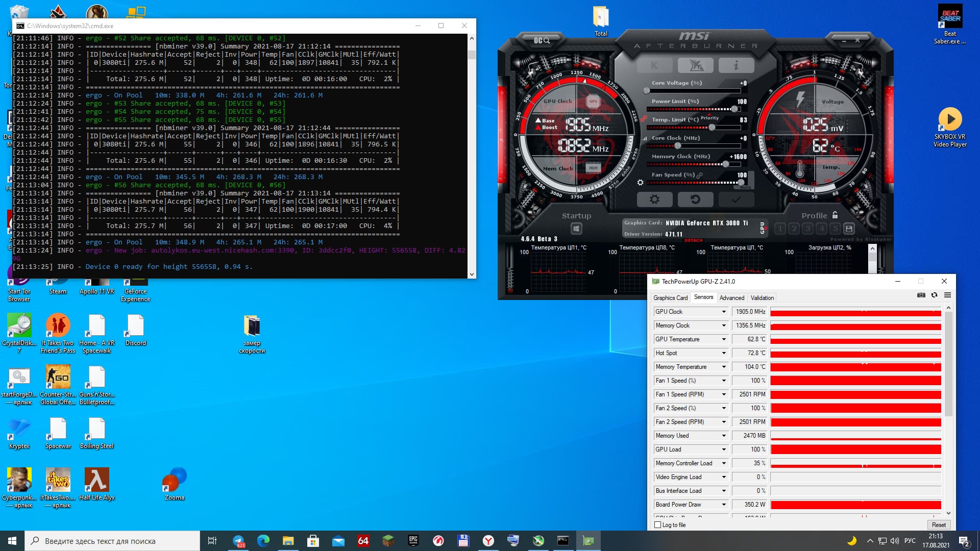Click the Core Clock slider handle
This screenshot has width=980, height=551.
point(677,146)
